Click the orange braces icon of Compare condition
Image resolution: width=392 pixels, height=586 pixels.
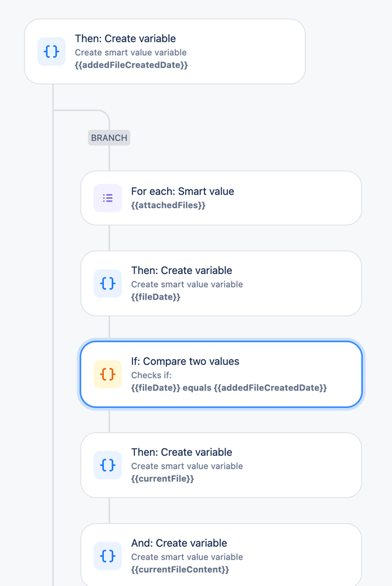point(108,374)
